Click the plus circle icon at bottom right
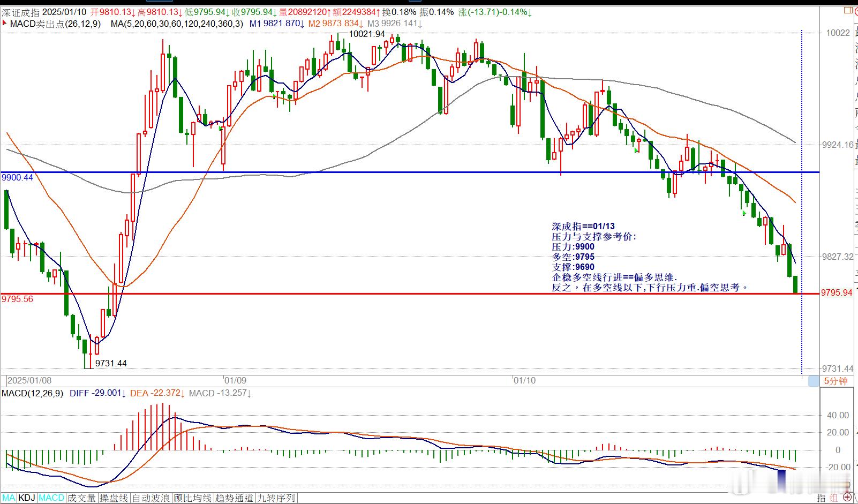 coord(847,498)
